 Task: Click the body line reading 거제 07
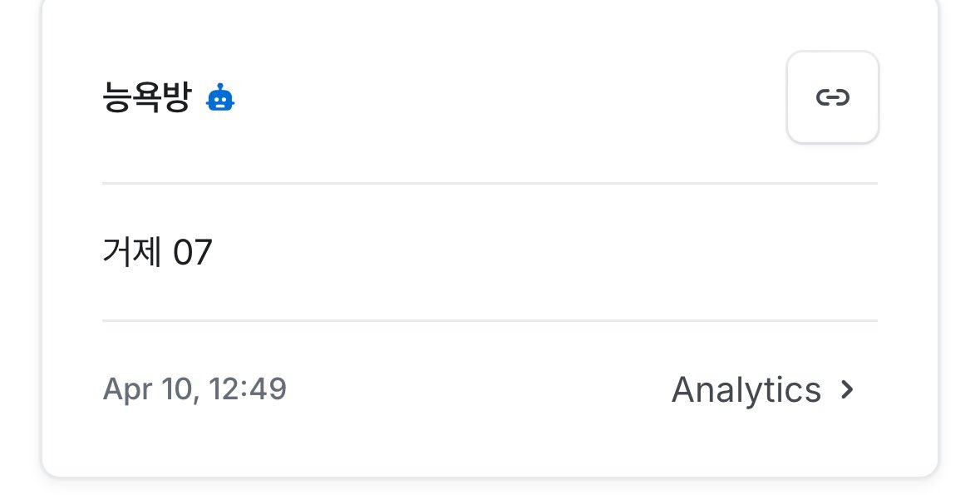click(x=157, y=252)
